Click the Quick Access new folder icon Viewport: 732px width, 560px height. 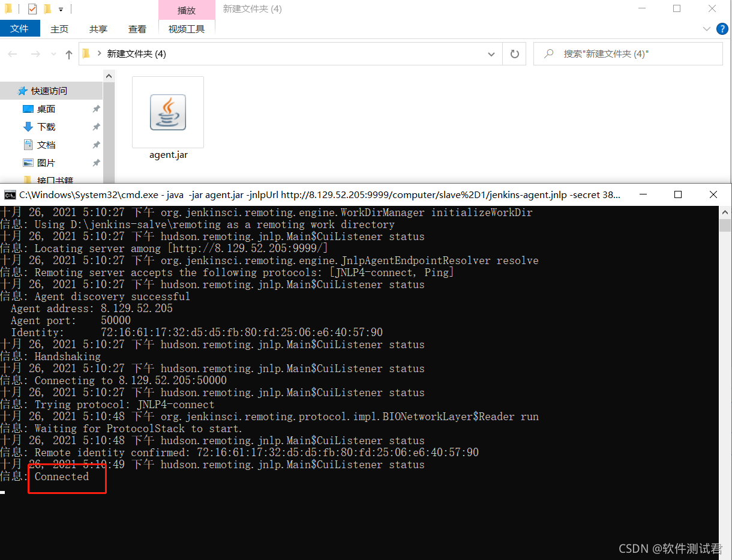tap(47, 9)
